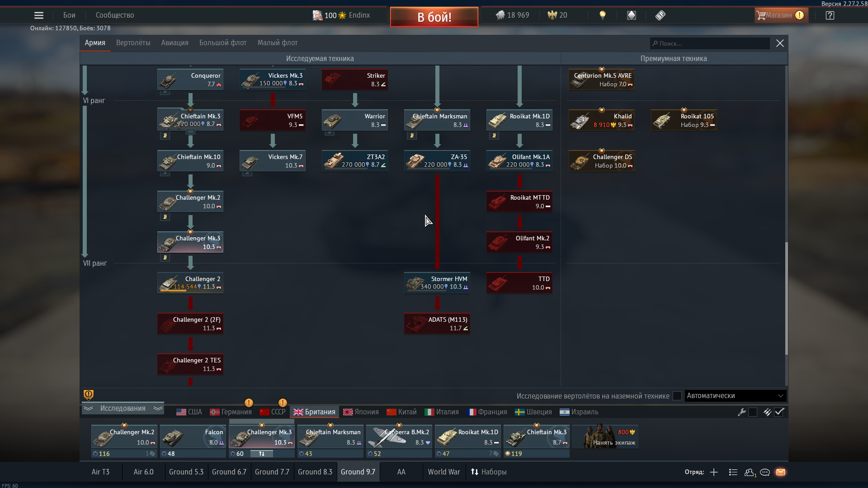This screenshot has height=488, width=868.
Task: Click the vehicle search field
Action: pyautogui.click(x=710, y=43)
